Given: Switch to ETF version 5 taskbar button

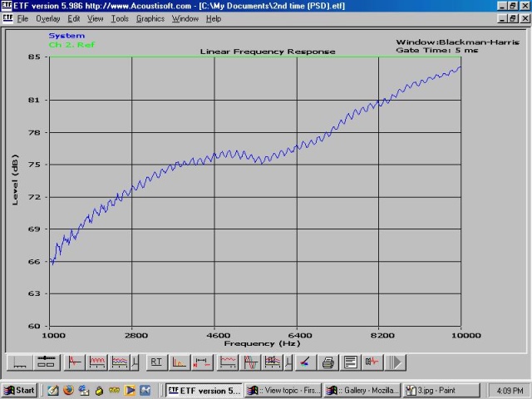Looking at the screenshot, I should click(x=204, y=390).
